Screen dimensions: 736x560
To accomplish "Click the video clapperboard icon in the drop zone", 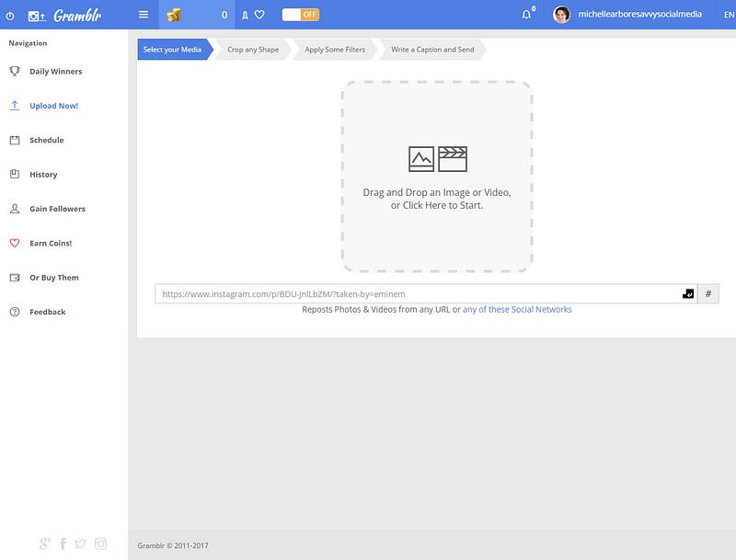I will point(453,159).
